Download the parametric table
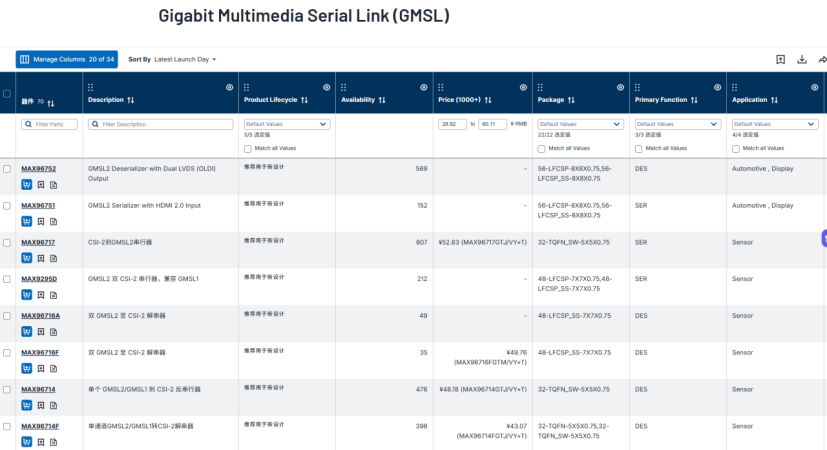The image size is (827, 450). pyautogui.click(x=802, y=60)
